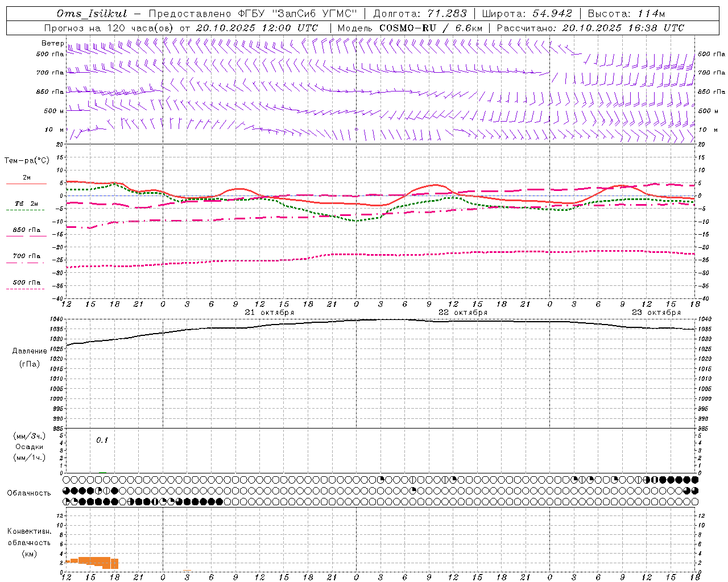Click the black surface pressure curve
728x582 pixels.
(x=381, y=319)
